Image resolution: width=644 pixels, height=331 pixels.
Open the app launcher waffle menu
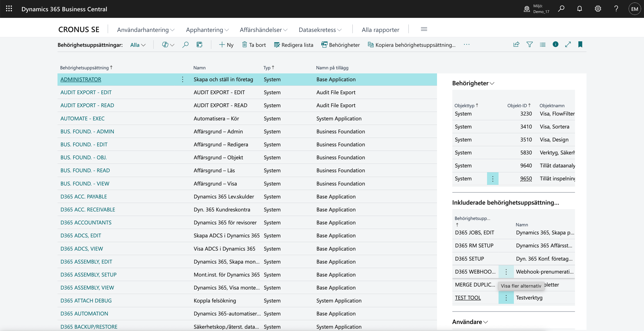9,9
